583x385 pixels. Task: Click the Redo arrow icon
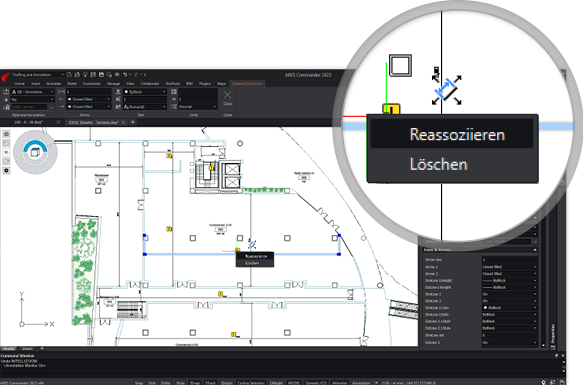136,75
